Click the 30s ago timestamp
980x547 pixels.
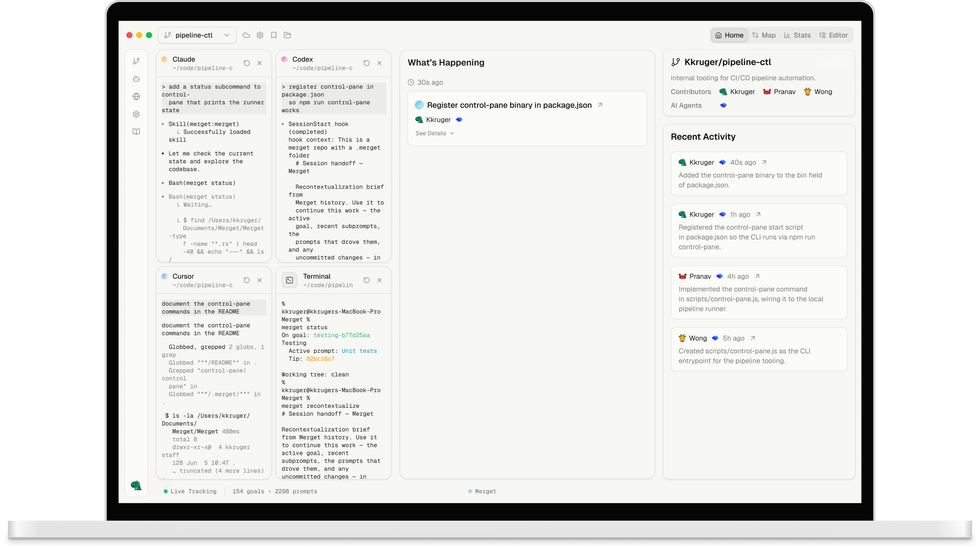click(x=430, y=82)
